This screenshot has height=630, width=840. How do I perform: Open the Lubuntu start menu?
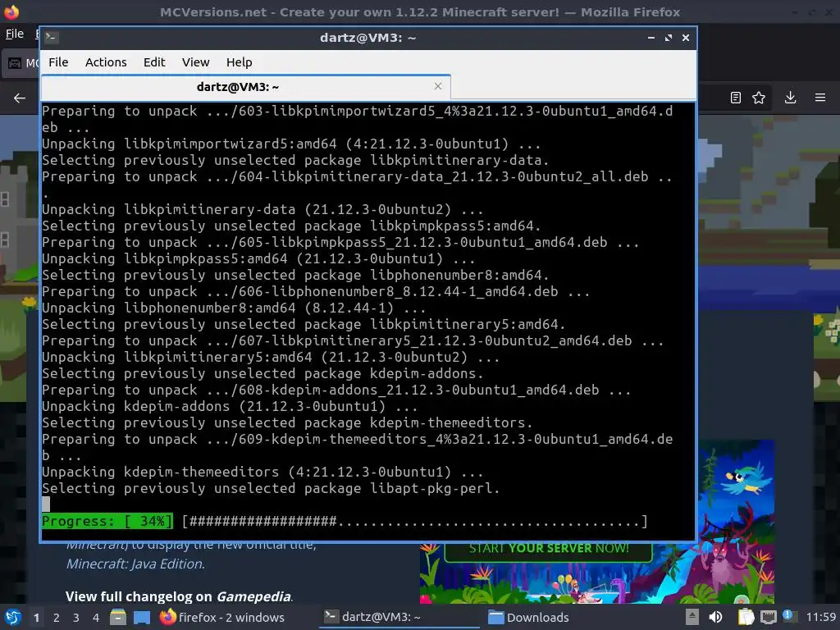[x=13, y=618]
